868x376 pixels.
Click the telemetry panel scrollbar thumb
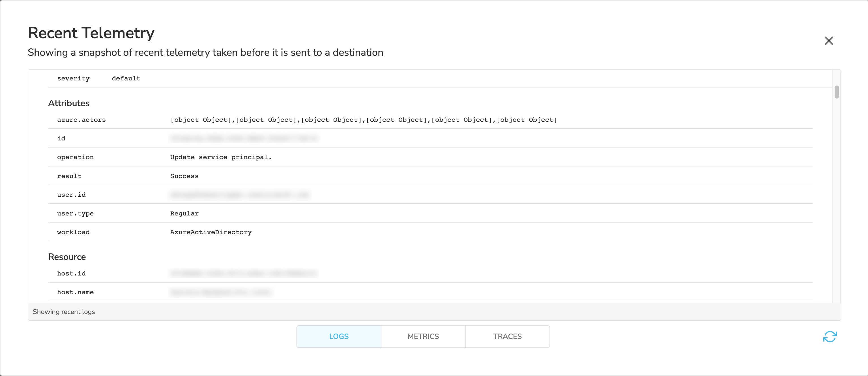coord(837,92)
